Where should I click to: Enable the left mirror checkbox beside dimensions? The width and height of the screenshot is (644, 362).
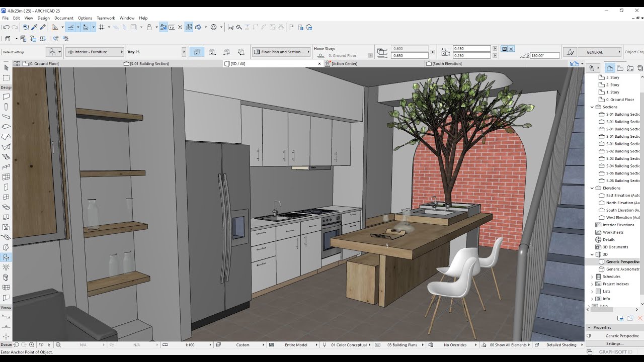[505, 49]
